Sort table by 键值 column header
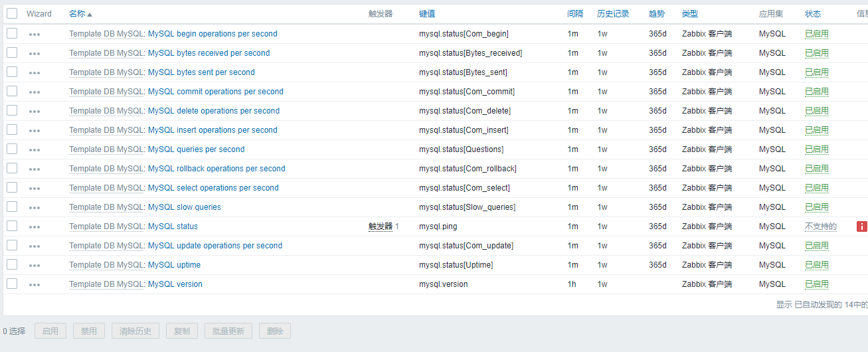 (x=427, y=14)
